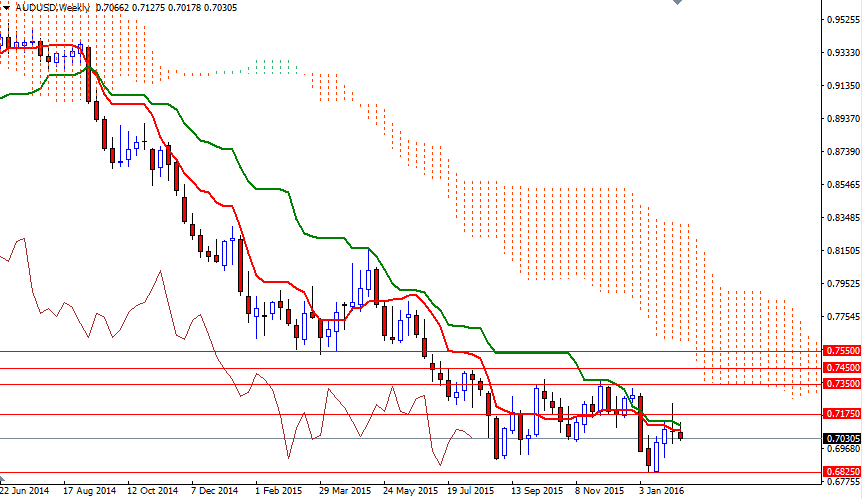Click the 1 Feb 2015 date label

(x=279, y=491)
